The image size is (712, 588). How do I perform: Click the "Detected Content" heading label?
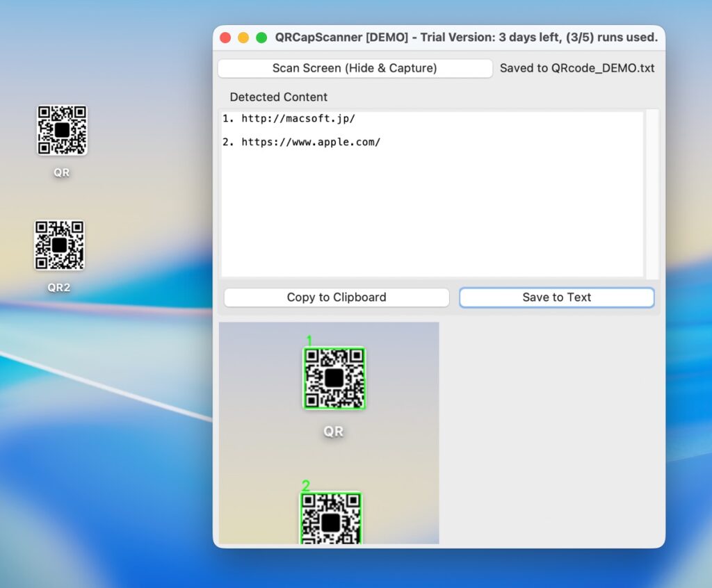click(x=278, y=97)
